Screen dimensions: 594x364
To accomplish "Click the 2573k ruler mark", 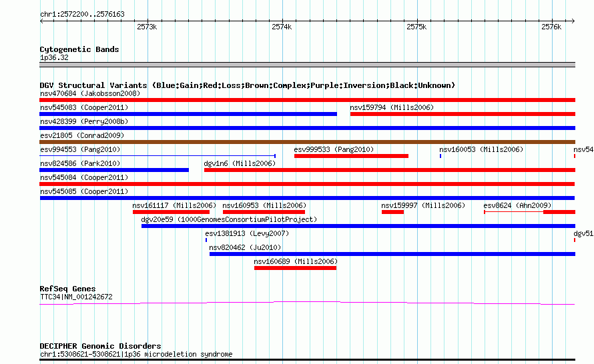I will click(x=147, y=27).
